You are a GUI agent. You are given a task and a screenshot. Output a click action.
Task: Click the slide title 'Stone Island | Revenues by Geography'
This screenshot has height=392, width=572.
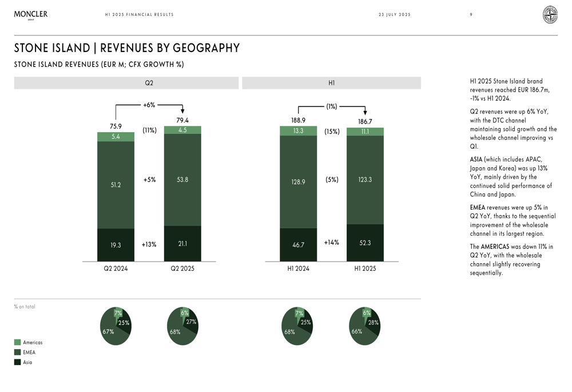click(x=127, y=48)
